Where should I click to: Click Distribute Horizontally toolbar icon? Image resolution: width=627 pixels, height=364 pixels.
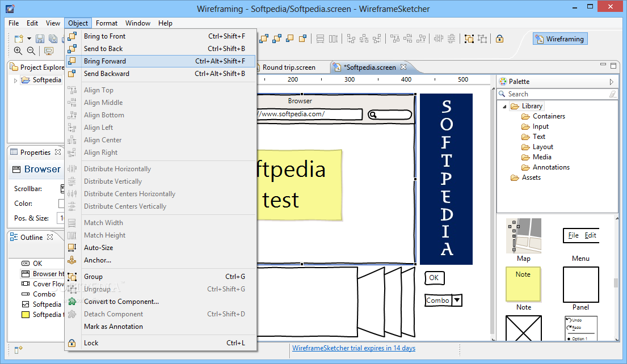pos(439,39)
